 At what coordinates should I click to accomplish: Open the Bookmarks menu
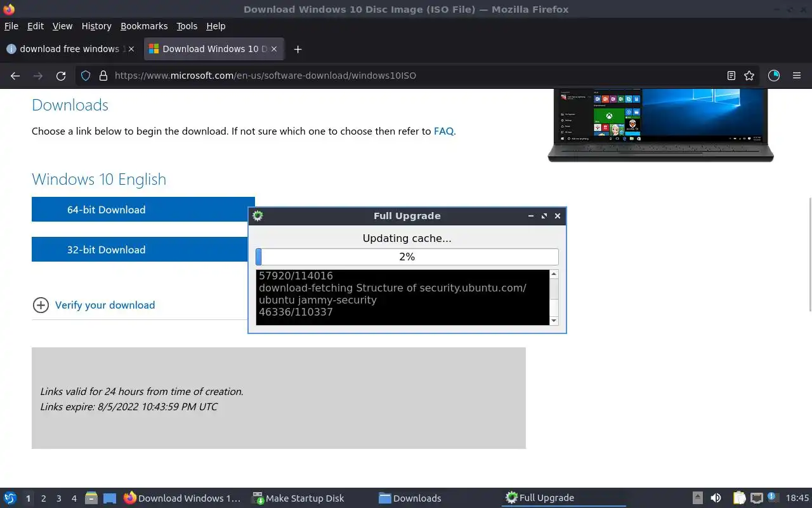point(144,26)
